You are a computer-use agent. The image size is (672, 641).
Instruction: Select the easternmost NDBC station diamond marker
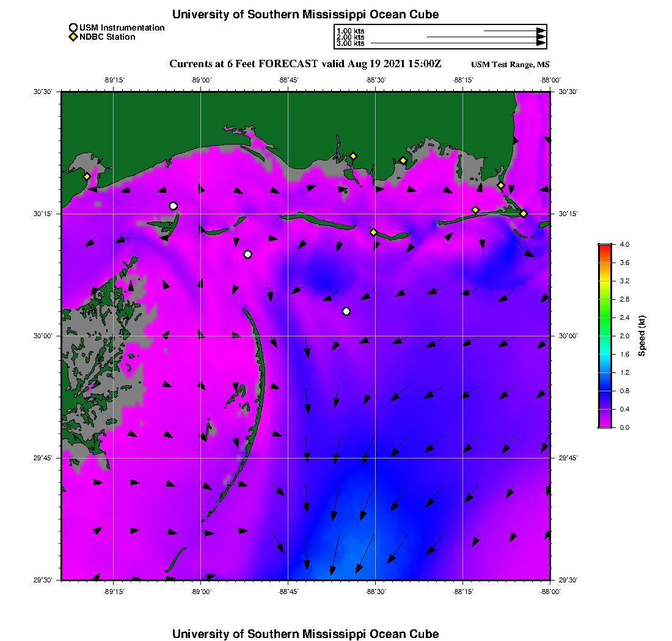point(524,213)
